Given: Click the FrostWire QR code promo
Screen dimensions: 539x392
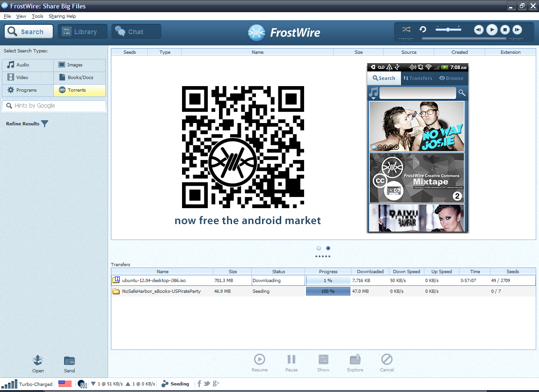Looking at the screenshot, I should point(243,147).
